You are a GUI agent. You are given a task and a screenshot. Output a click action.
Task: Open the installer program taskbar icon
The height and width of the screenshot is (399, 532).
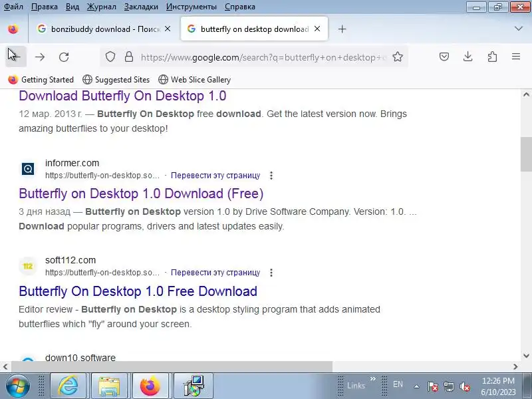[194, 386]
